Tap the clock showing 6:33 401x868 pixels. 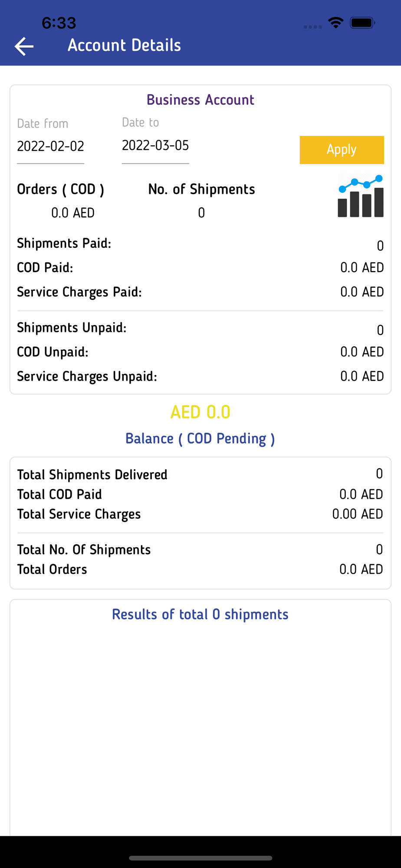[x=59, y=23]
